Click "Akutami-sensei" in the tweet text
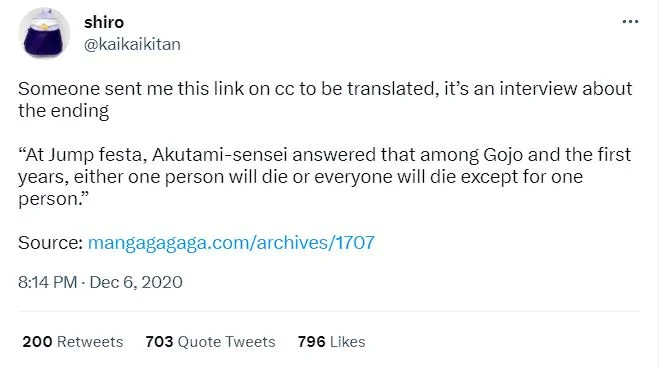This screenshot has height=366, width=665. point(220,154)
